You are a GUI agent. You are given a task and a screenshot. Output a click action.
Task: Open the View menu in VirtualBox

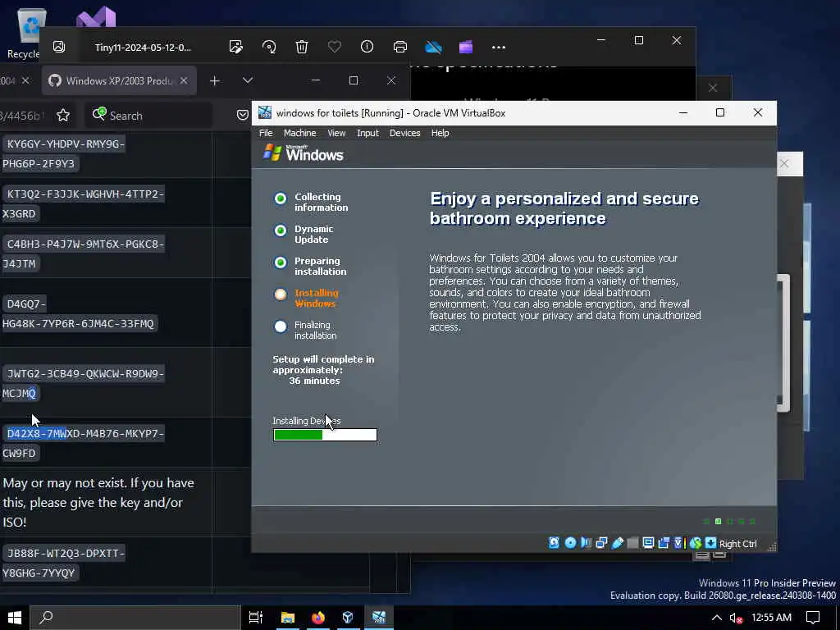point(336,133)
